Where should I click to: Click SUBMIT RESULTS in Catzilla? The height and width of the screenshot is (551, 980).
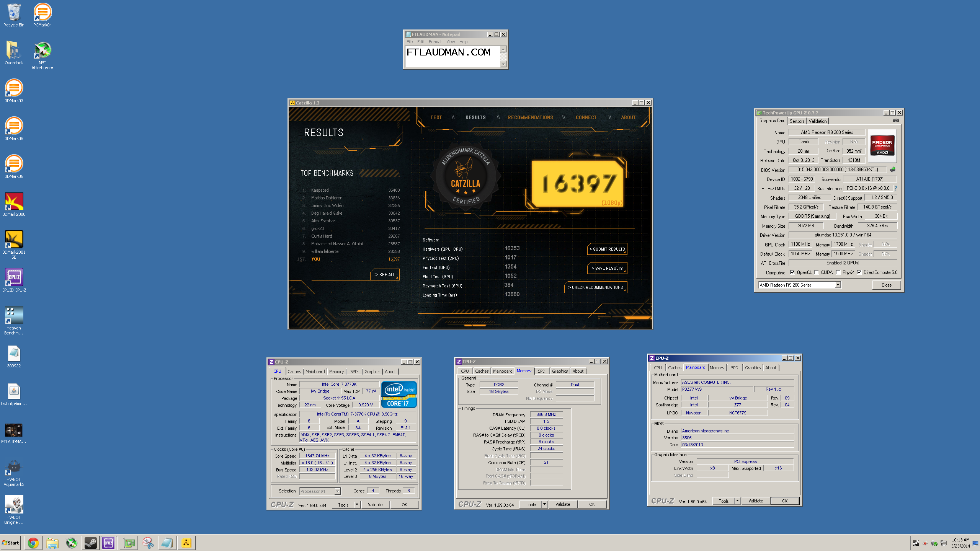pos(607,249)
